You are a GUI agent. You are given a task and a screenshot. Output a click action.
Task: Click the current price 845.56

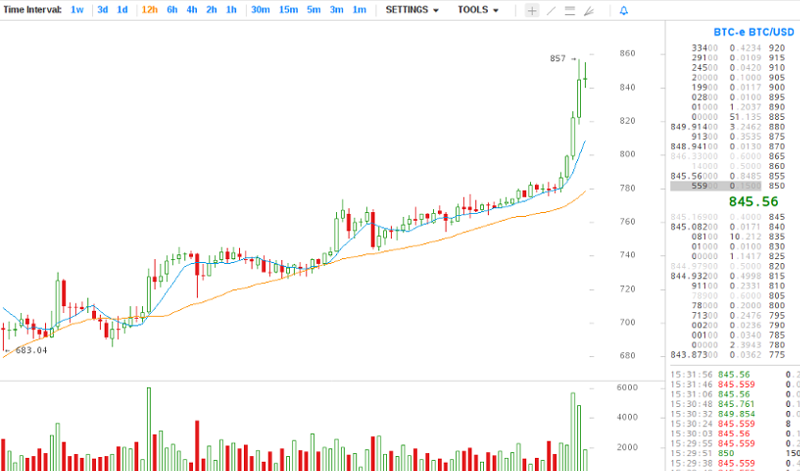754,202
